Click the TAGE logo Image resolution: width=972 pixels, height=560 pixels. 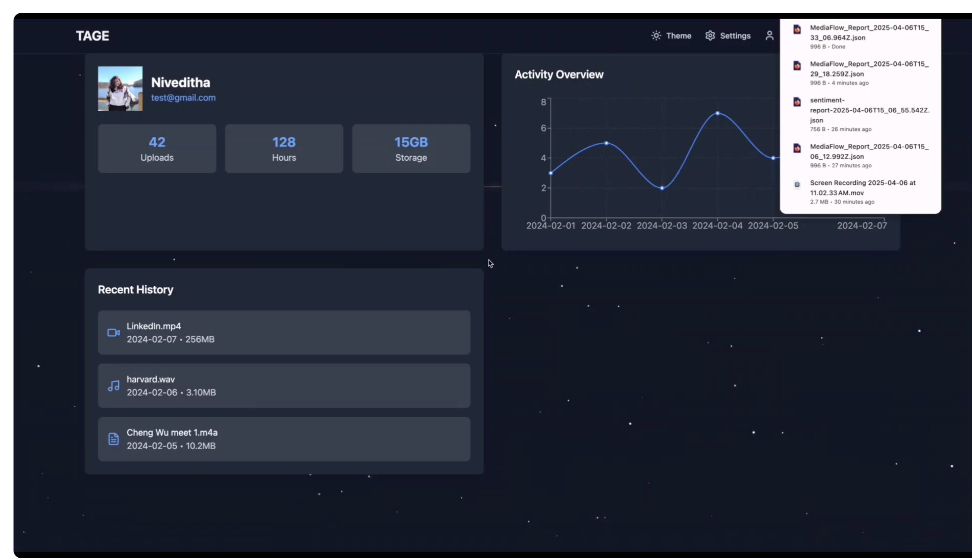(x=93, y=36)
